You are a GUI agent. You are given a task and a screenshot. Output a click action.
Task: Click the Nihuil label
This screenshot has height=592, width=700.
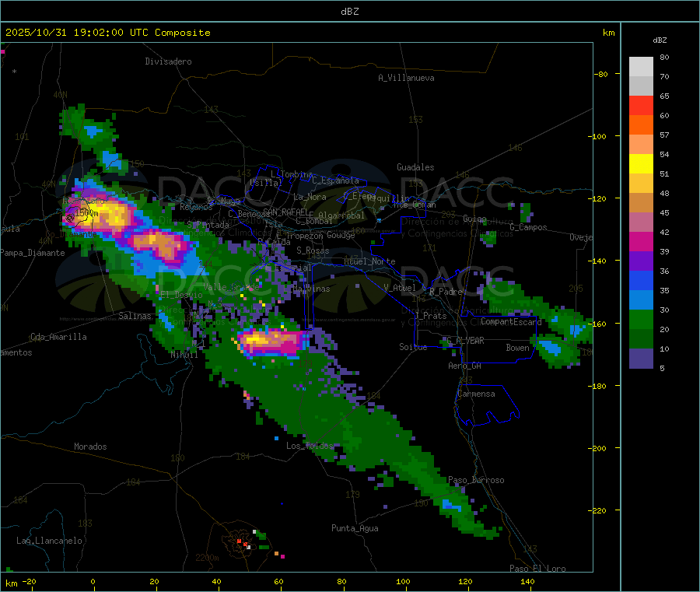click(x=184, y=355)
